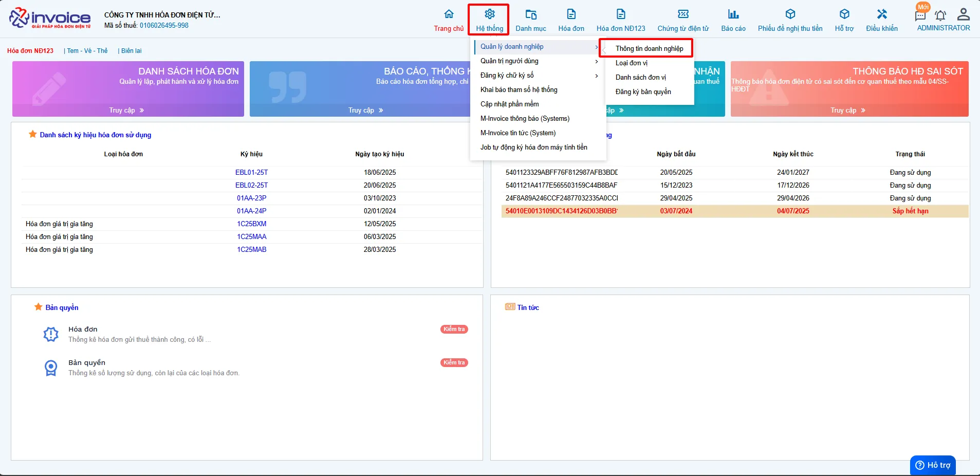Screen dimensions: 980x476
Task: Click the Hệ thống gear icon
Action: 490,14
